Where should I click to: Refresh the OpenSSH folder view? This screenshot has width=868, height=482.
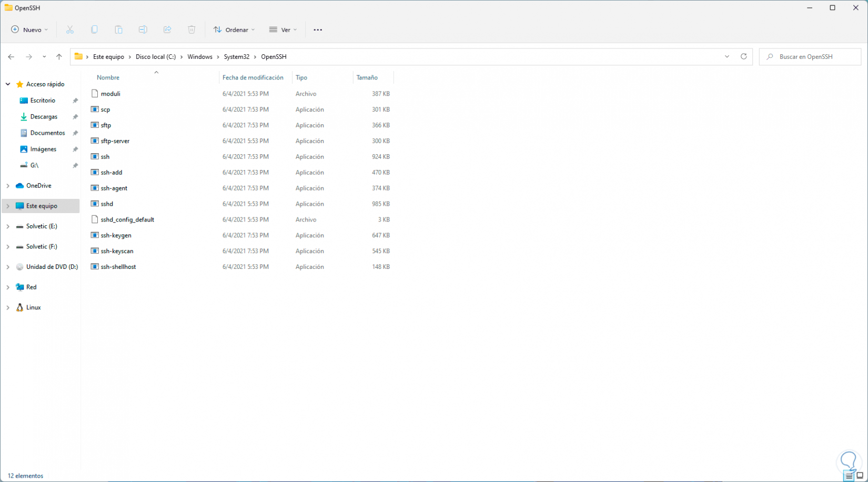(744, 56)
